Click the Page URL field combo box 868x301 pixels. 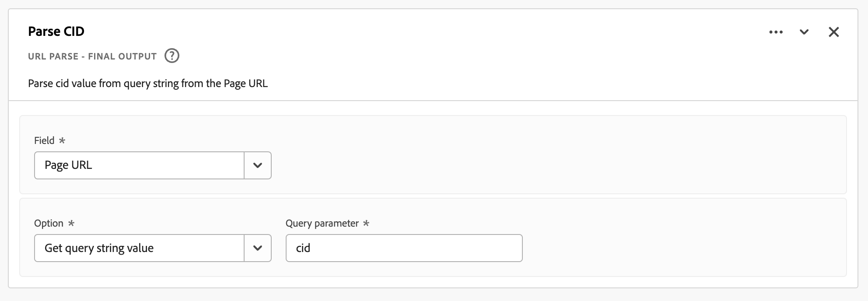pos(139,165)
